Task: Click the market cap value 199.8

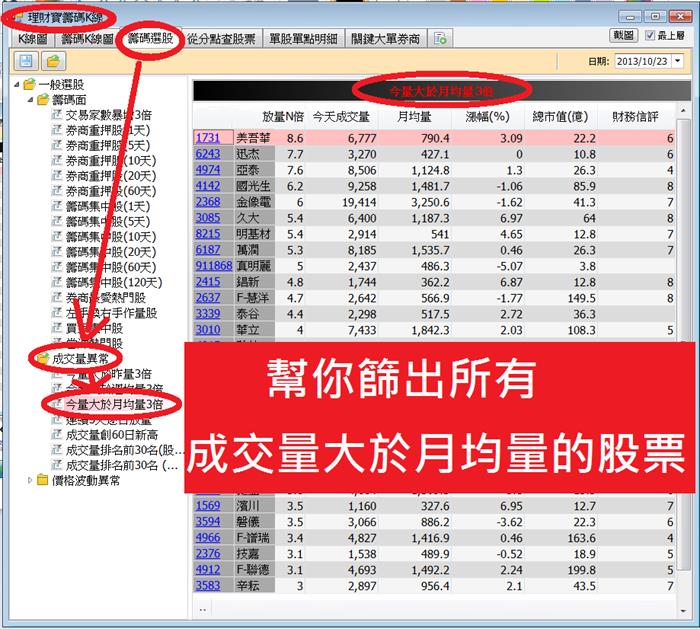Action: coord(581,570)
